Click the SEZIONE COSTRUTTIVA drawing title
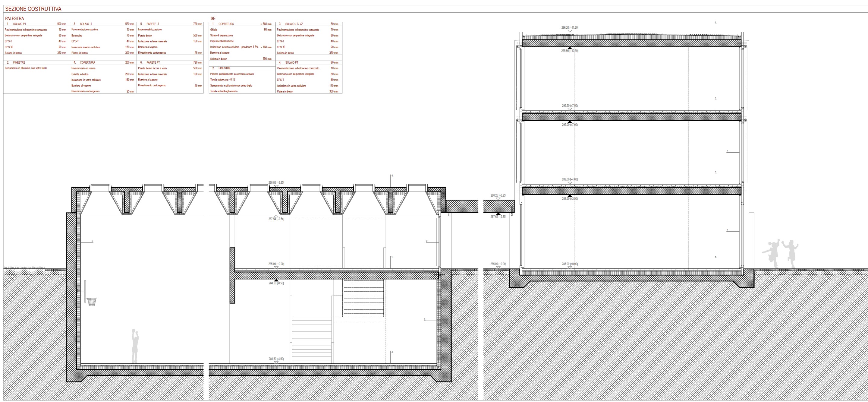This screenshot has width=868, height=402. [x=33, y=9]
